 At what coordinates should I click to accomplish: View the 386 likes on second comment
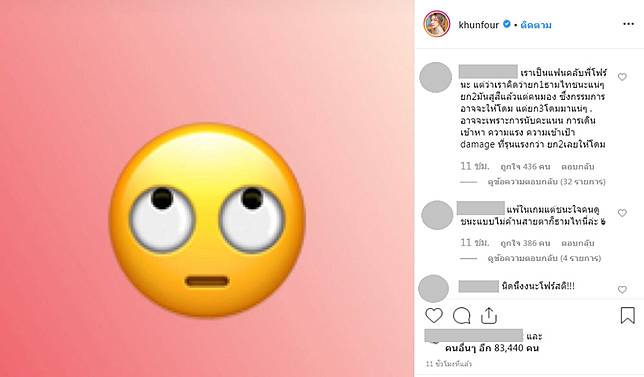(525, 243)
